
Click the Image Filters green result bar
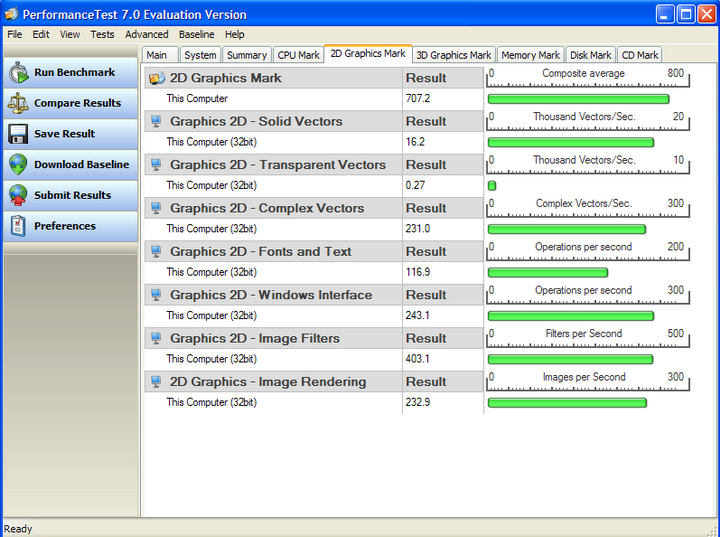(x=570, y=359)
